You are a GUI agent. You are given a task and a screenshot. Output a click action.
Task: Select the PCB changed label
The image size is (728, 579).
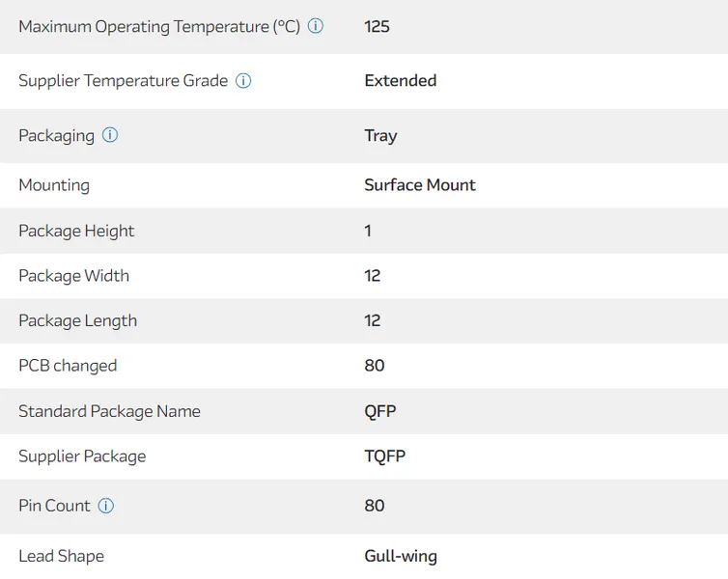(68, 366)
